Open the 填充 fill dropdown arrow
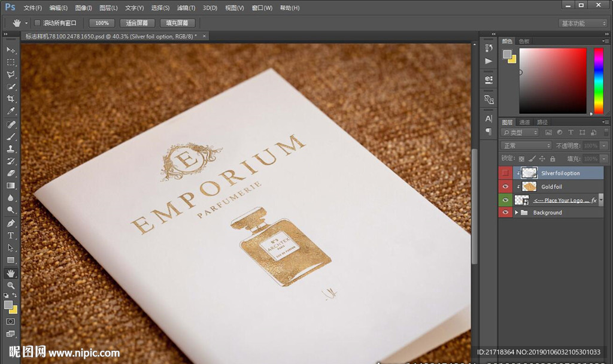Screen dimensions: 613x364 pyautogui.click(x=604, y=159)
